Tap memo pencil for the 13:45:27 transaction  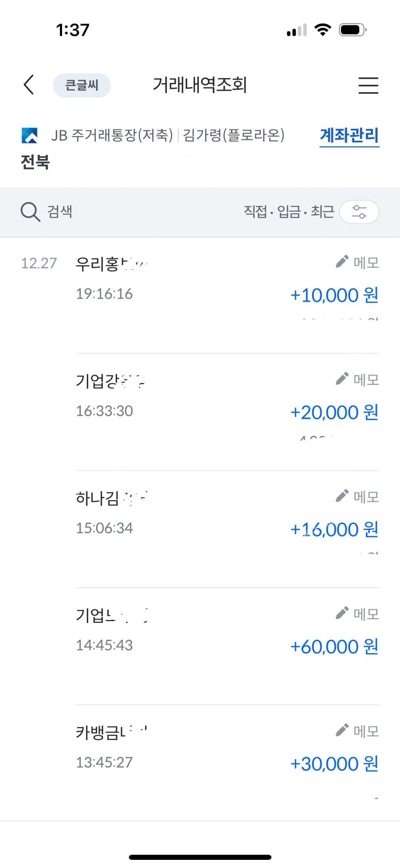tap(342, 730)
